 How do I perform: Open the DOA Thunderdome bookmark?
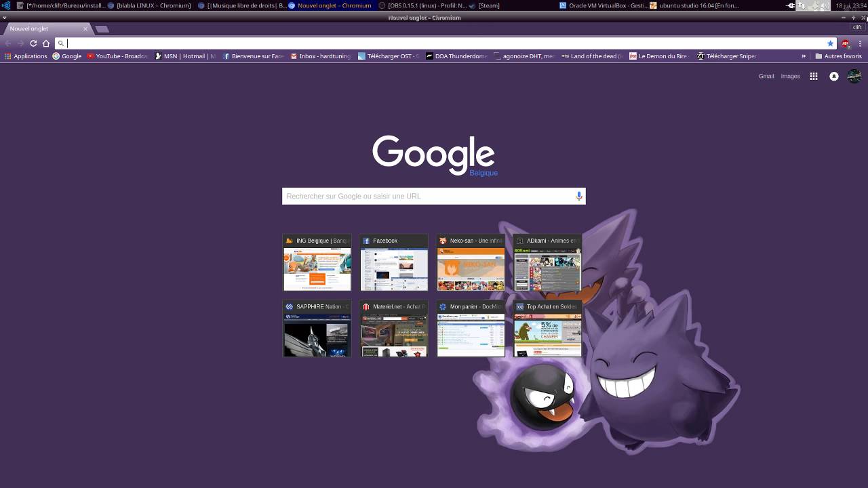point(456,56)
